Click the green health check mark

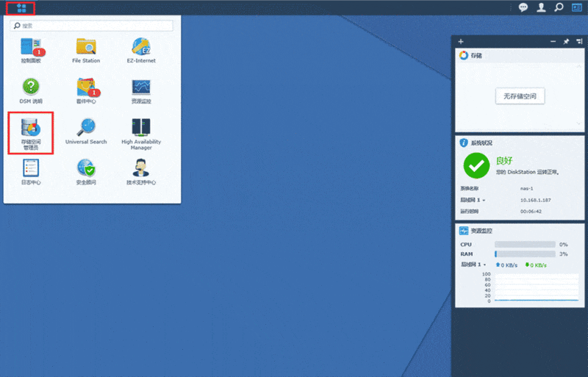(x=476, y=165)
